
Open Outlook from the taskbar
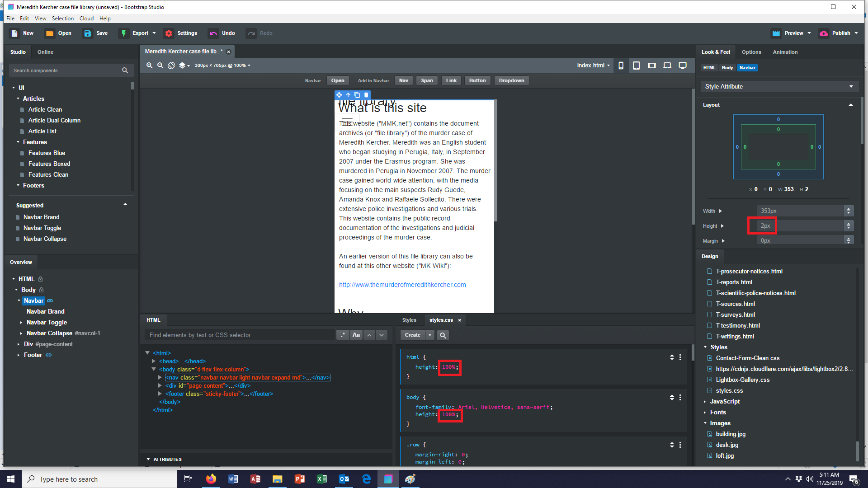(x=344, y=479)
